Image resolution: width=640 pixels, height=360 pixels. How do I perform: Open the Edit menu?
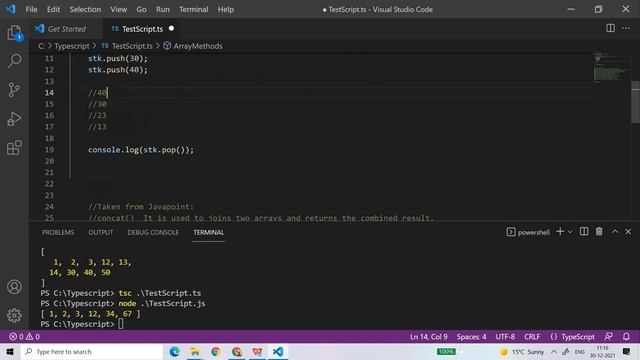(53, 9)
